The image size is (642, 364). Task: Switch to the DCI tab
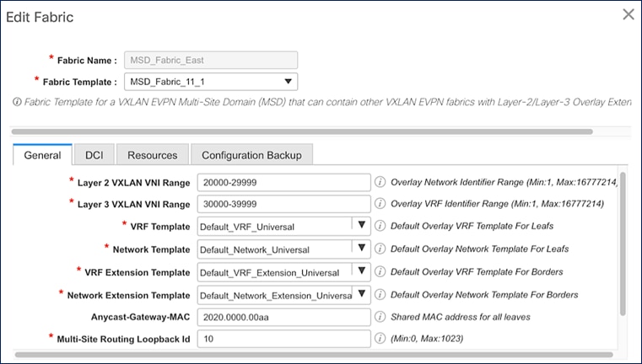coord(94,155)
